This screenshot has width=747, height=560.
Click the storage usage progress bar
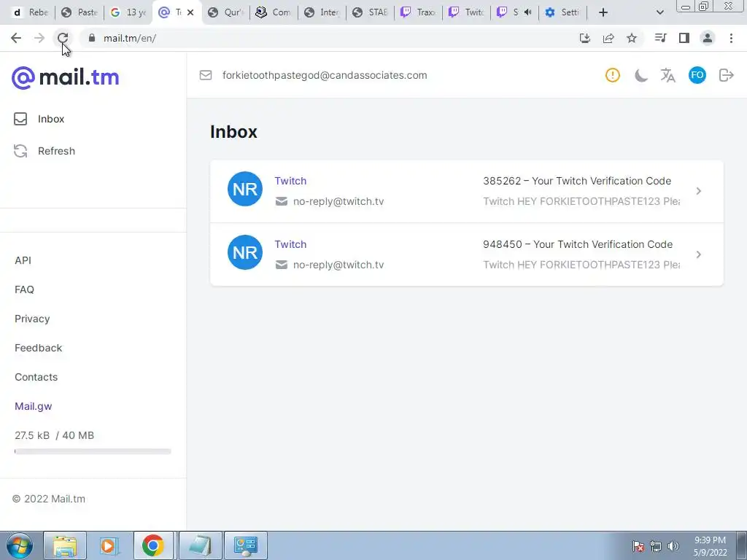[93, 451]
